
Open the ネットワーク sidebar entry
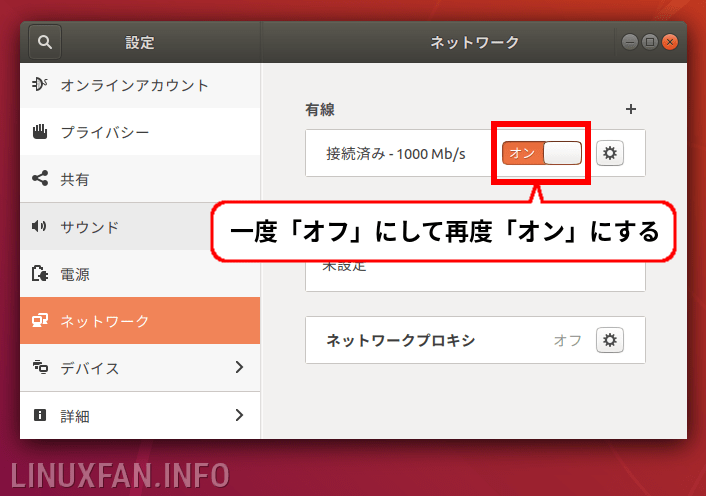pyautogui.click(x=140, y=320)
